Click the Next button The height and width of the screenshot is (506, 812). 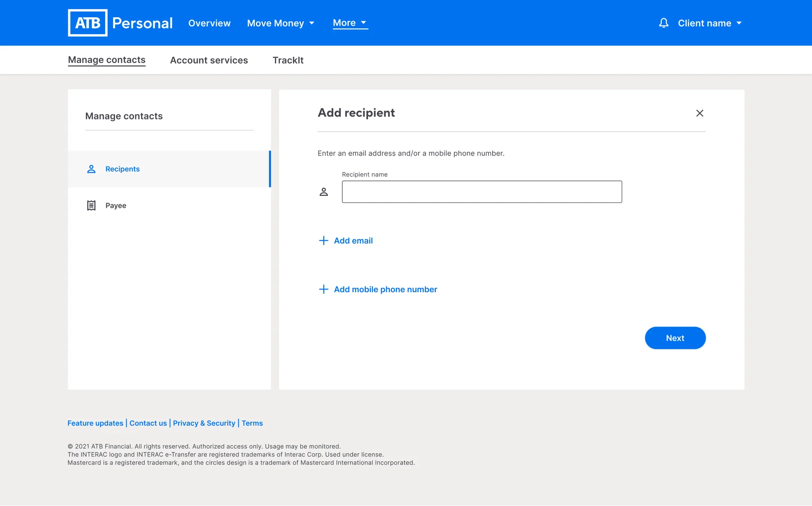(675, 338)
